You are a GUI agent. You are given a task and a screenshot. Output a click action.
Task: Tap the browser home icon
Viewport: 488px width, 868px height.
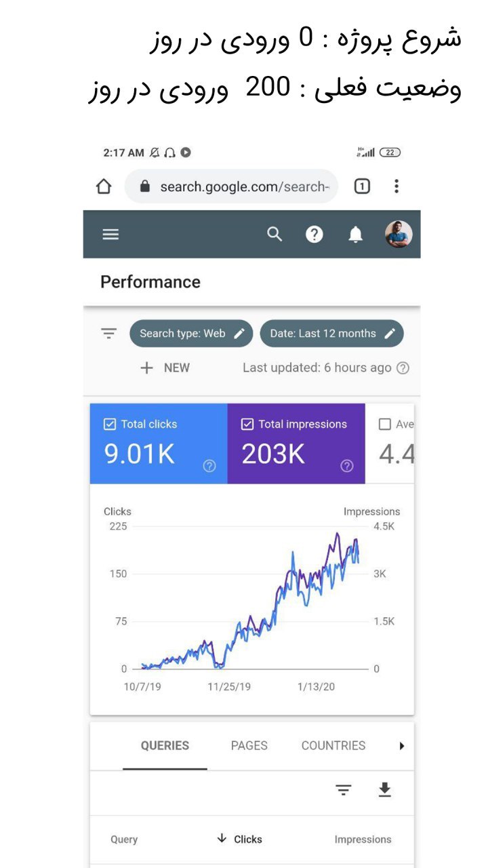click(x=104, y=186)
